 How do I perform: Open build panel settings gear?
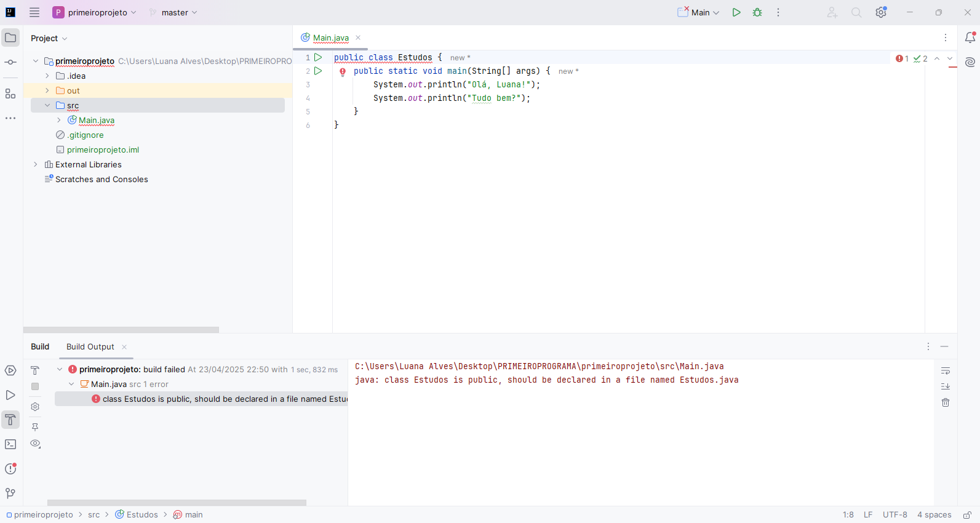pyautogui.click(x=35, y=407)
